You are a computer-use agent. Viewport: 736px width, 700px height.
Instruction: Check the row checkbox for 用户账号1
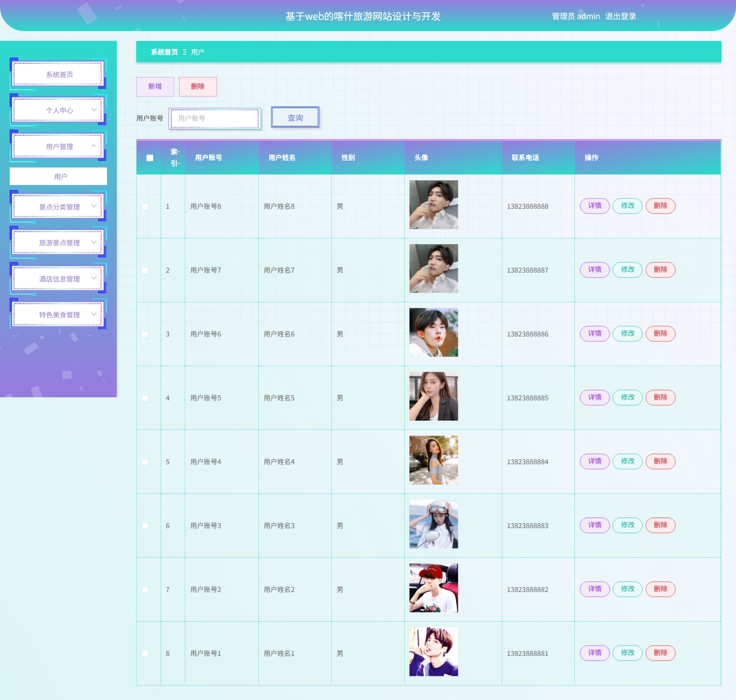tap(145, 654)
